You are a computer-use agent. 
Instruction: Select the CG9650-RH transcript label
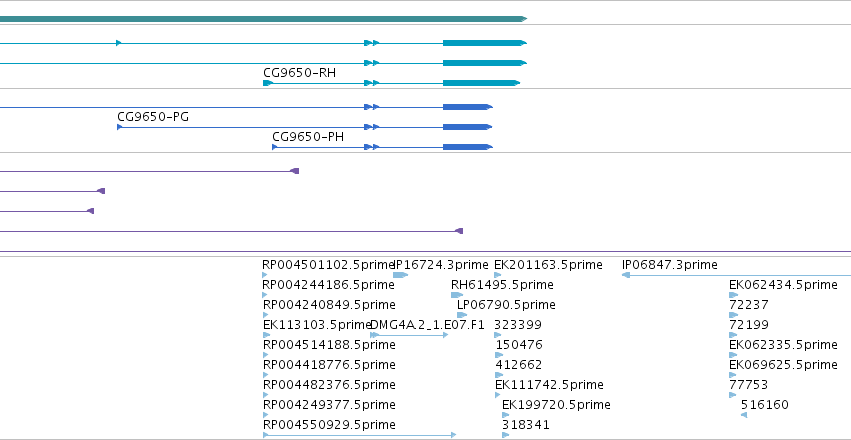coord(299,73)
